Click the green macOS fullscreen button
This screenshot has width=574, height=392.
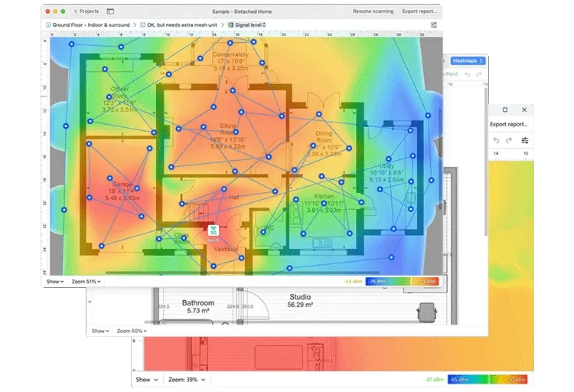[x=63, y=11]
